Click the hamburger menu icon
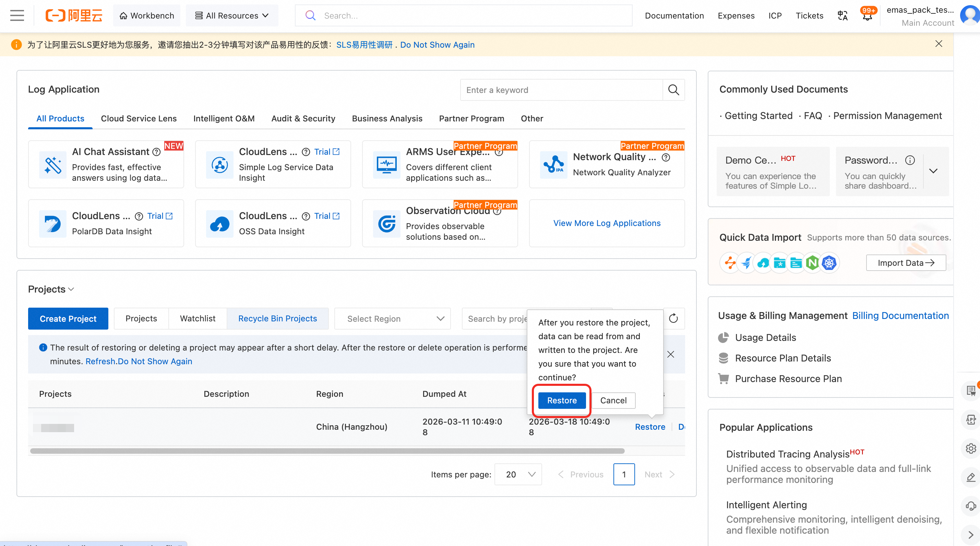The width and height of the screenshot is (980, 546). pos(17,15)
